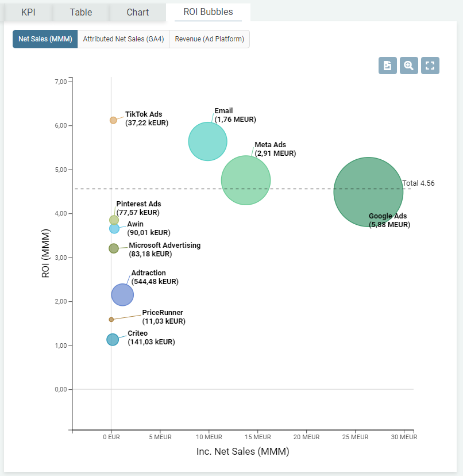Screen dimensions: 463x476
Task: Pick the TikTok Ads bubble
Action: tap(113, 120)
